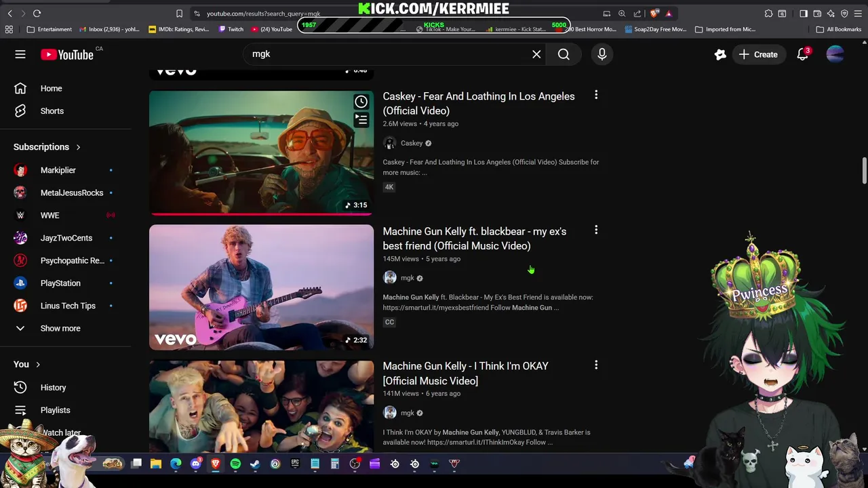Add the Caskey video to the queue
The width and height of the screenshot is (868, 488).
coord(361,120)
